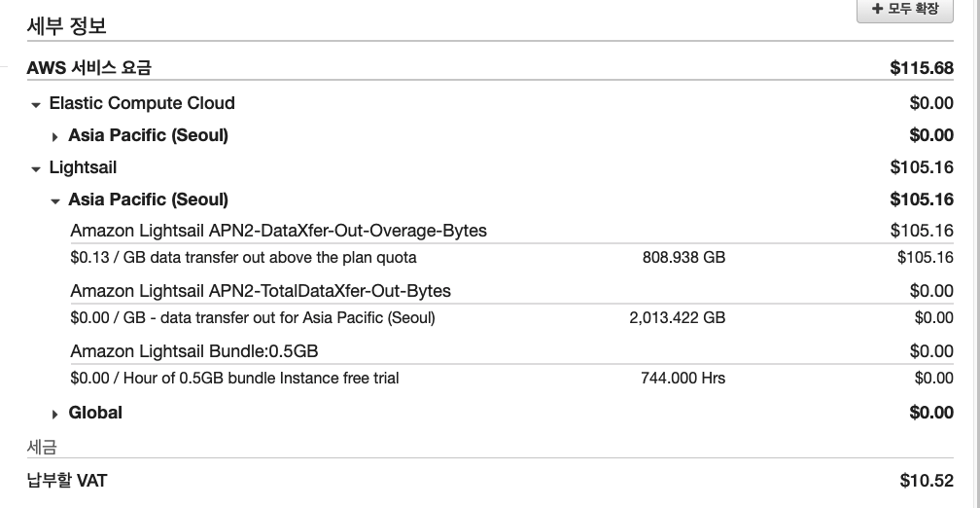Select the Elastic Compute Cloud label
This screenshot has height=508, width=980.
[x=142, y=103]
